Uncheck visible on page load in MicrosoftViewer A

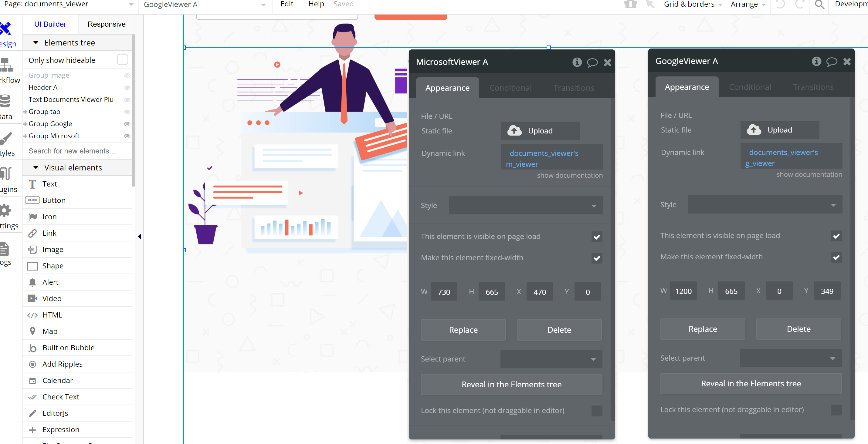[x=597, y=237]
